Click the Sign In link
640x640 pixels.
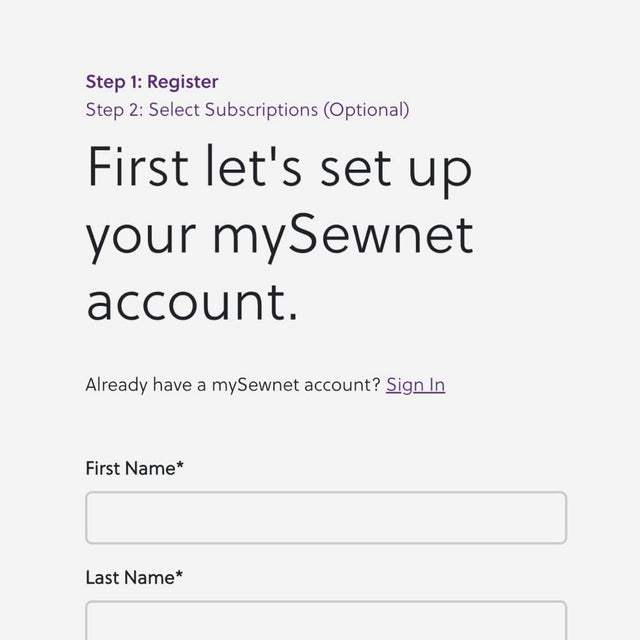[x=415, y=385]
